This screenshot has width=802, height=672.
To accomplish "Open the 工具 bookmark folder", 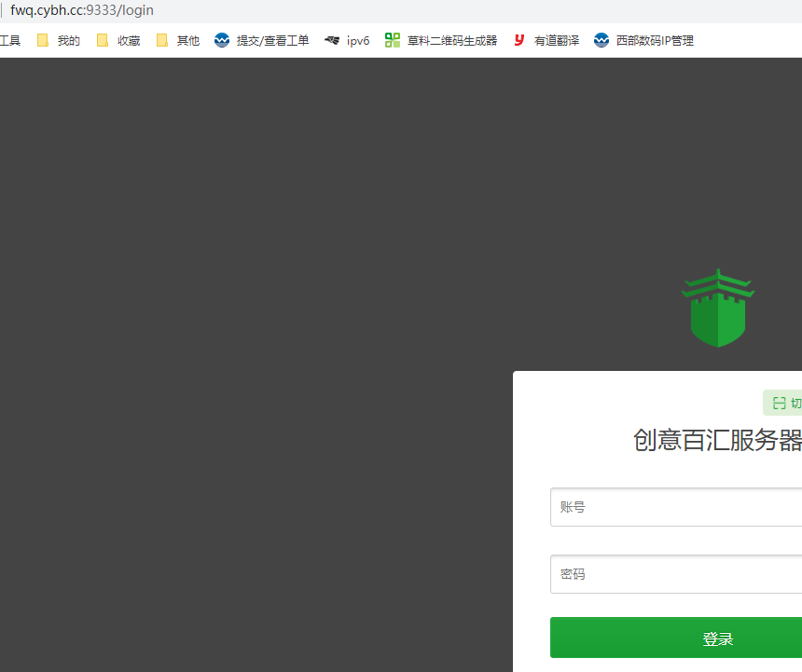I will click(9, 40).
